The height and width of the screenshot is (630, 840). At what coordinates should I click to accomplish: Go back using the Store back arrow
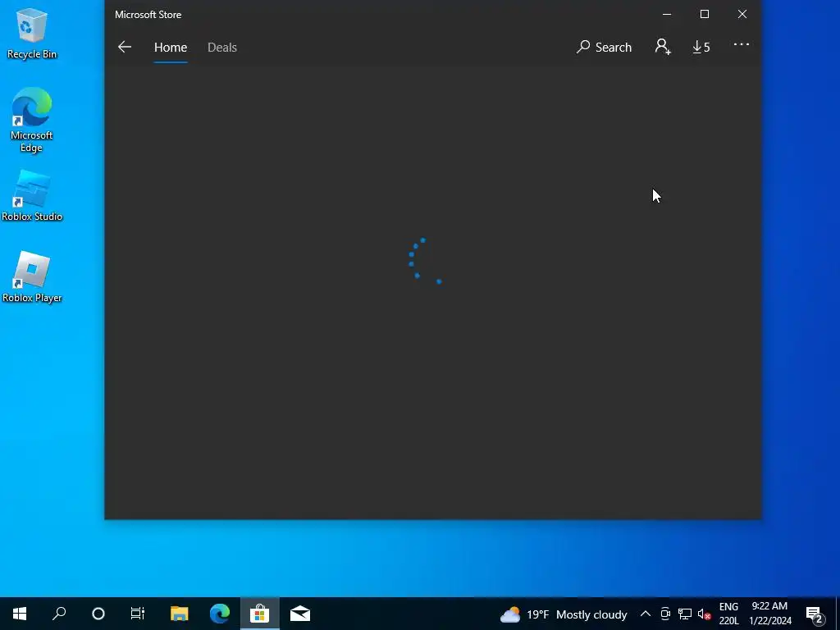coord(125,47)
